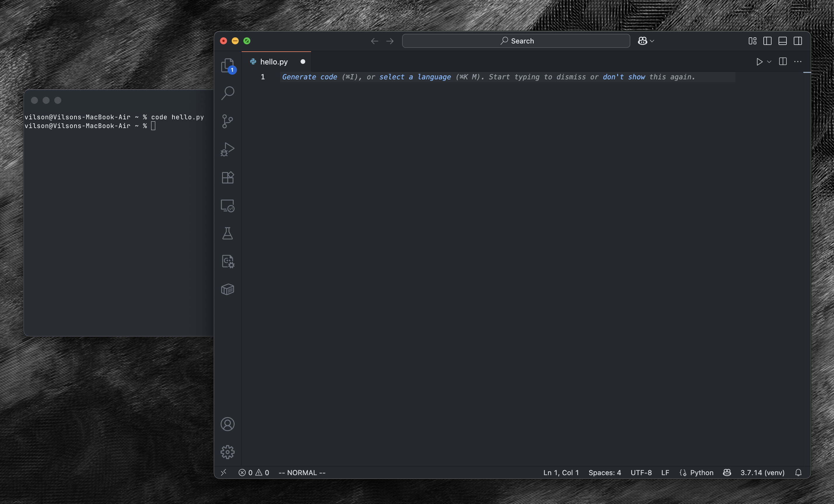The width and height of the screenshot is (834, 504).
Task: Toggle the bottom panel layout button
Action: tap(783, 41)
